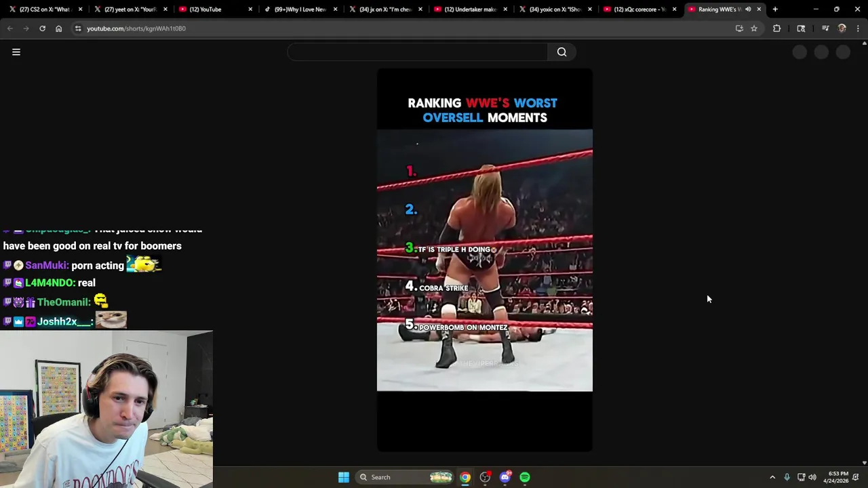This screenshot has width=868, height=488.
Task: Close the "CS2 on X" tab
Action: click(81, 9)
